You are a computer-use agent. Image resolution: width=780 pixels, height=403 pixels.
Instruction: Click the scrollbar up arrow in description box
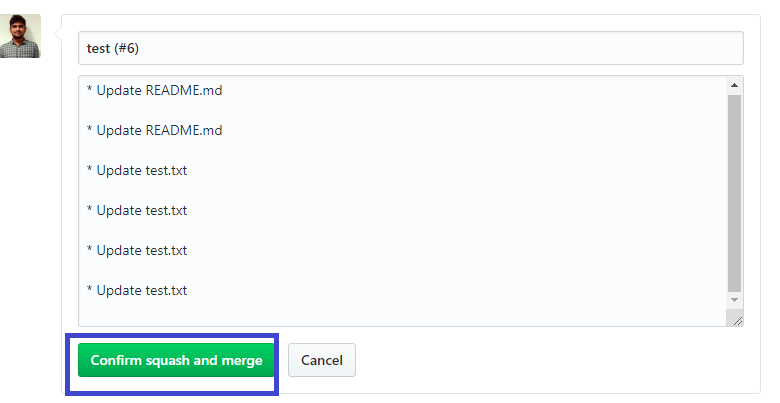pos(735,85)
